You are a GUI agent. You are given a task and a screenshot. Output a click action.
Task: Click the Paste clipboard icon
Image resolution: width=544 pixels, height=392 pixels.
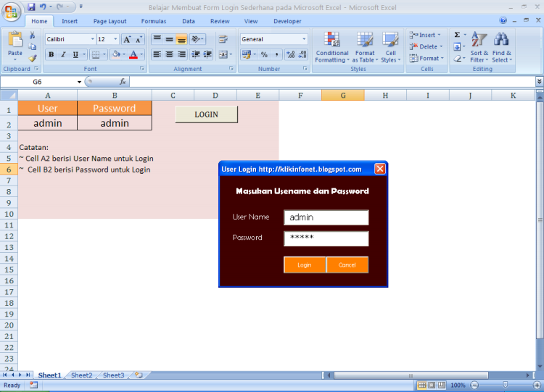pos(15,41)
